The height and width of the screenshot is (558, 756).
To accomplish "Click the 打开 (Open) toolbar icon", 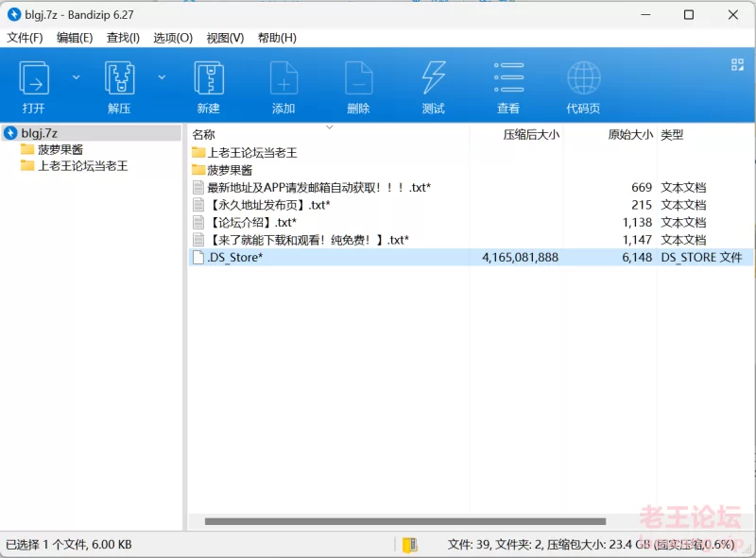I will 34,77.
